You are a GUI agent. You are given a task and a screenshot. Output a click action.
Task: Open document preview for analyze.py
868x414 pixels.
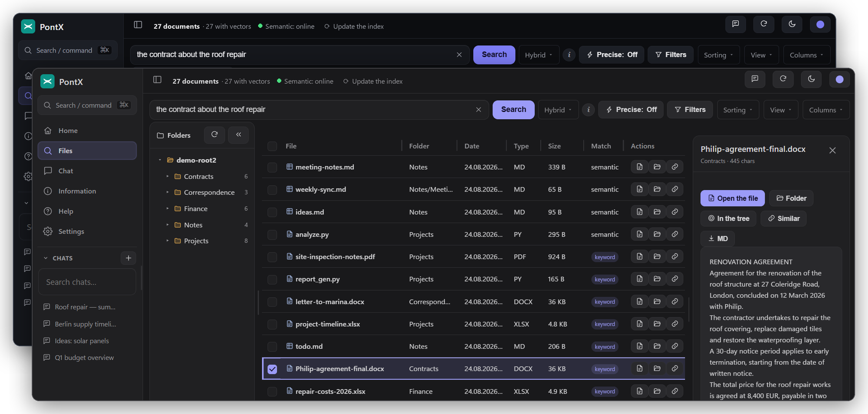(639, 234)
